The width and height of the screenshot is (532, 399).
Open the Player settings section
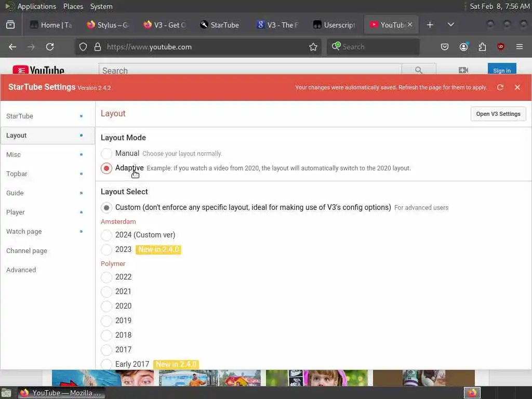(x=47, y=212)
